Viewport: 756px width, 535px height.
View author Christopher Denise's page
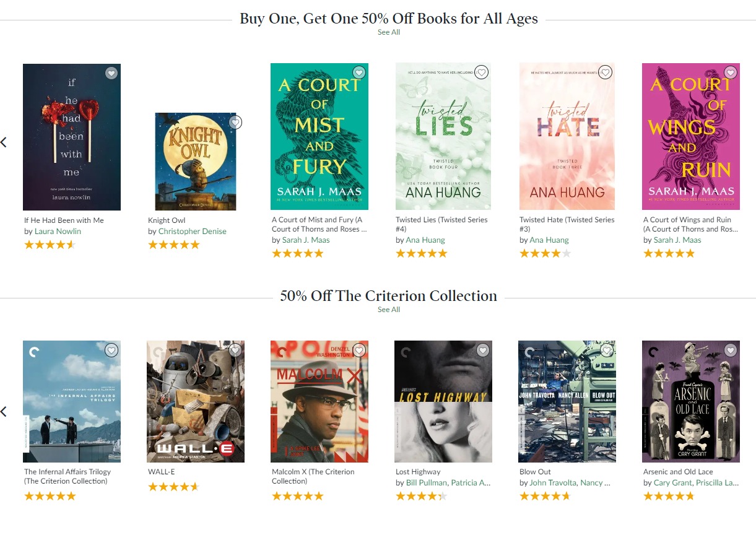[192, 232]
